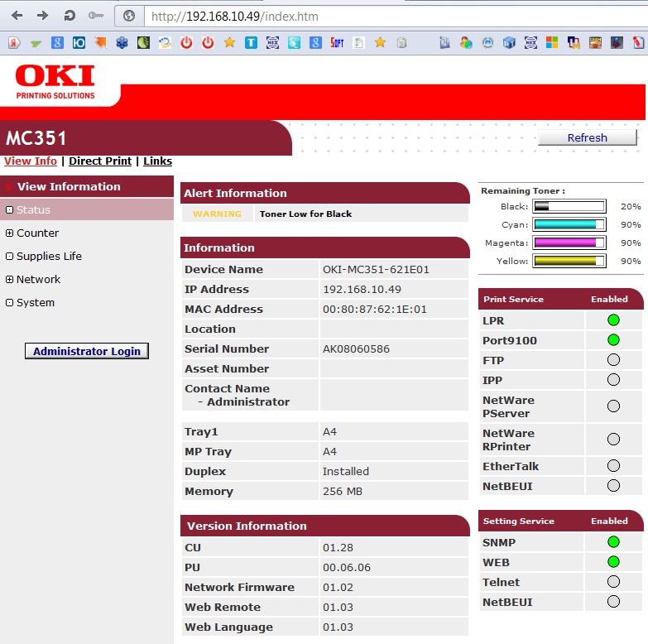Open the Links tab
Viewport: 648px width, 644px height.
(x=157, y=161)
